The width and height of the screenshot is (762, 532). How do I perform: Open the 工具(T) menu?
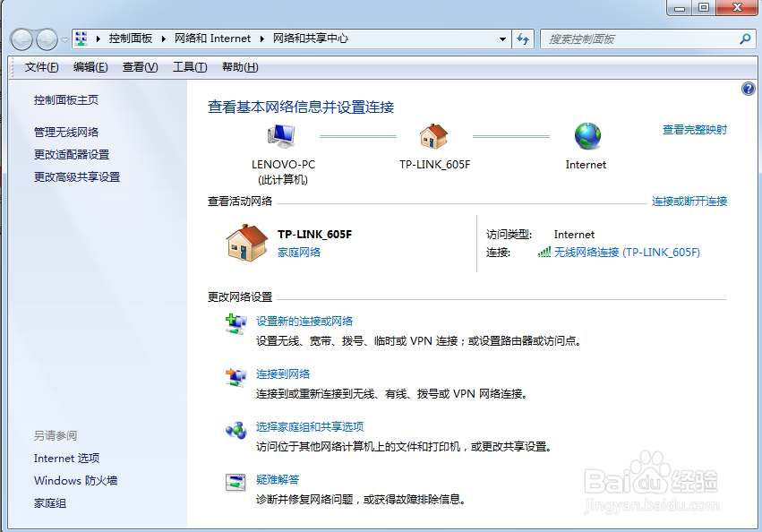(x=190, y=67)
